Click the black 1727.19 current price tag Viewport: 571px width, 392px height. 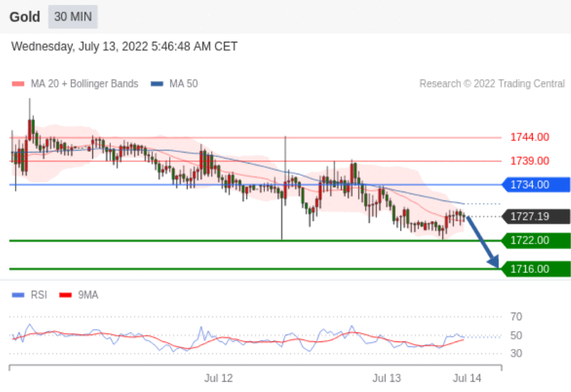pyautogui.click(x=536, y=217)
